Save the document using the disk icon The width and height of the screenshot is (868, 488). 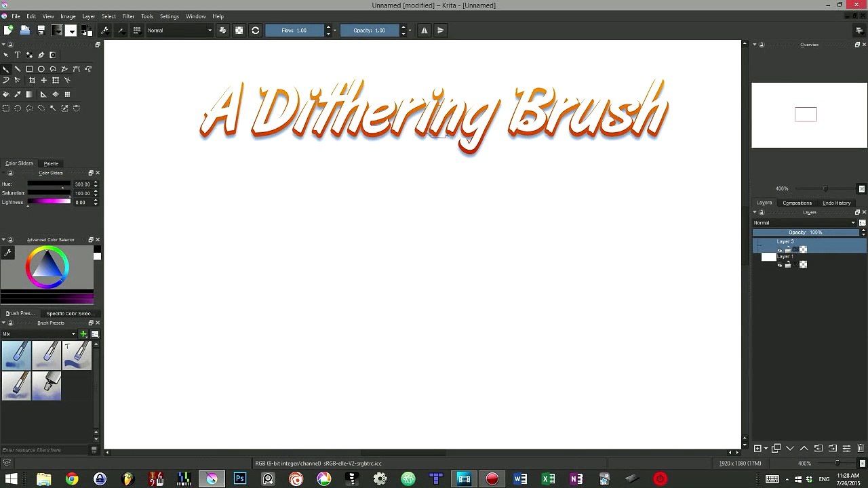coord(41,30)
